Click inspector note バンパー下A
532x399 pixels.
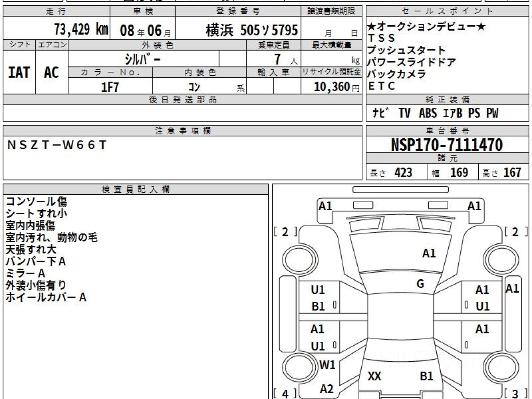click(35, 262)
